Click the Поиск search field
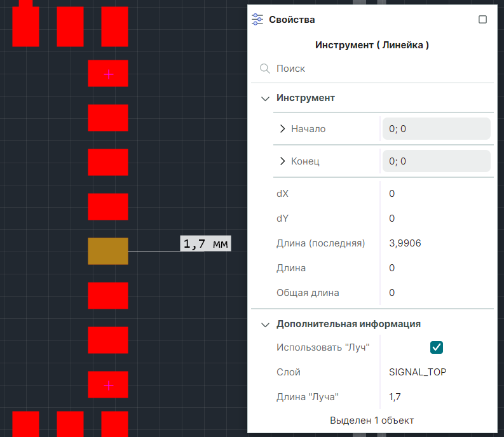The width and height of the screenshot is (504, 437). coord(372,69)
